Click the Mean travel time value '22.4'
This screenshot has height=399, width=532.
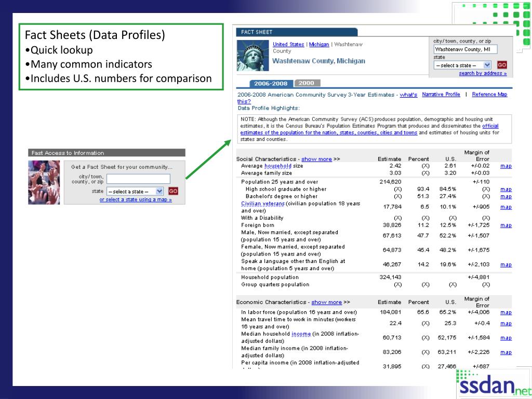tap(395, 323)
